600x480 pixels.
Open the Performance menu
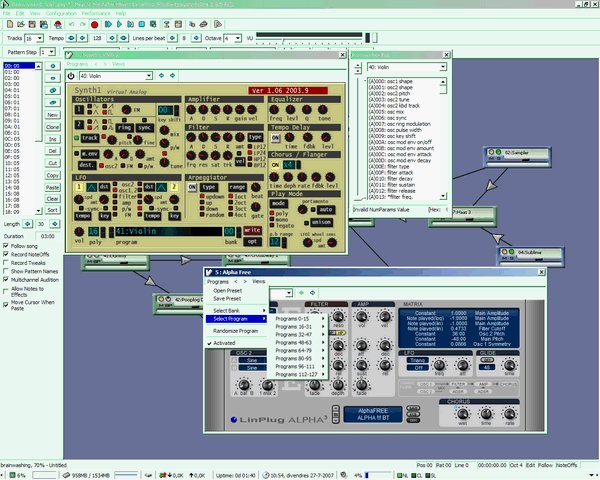[96, 13]
